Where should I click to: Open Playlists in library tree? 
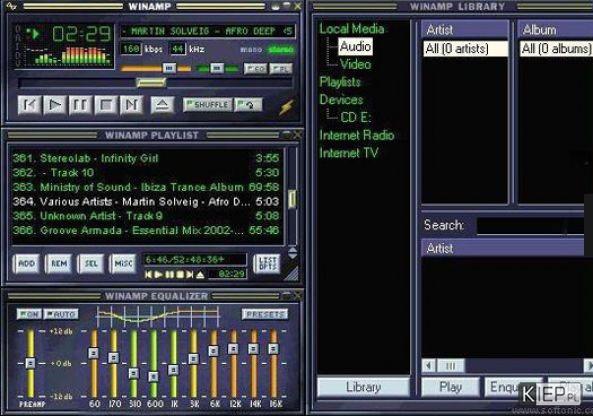(340, 82)
